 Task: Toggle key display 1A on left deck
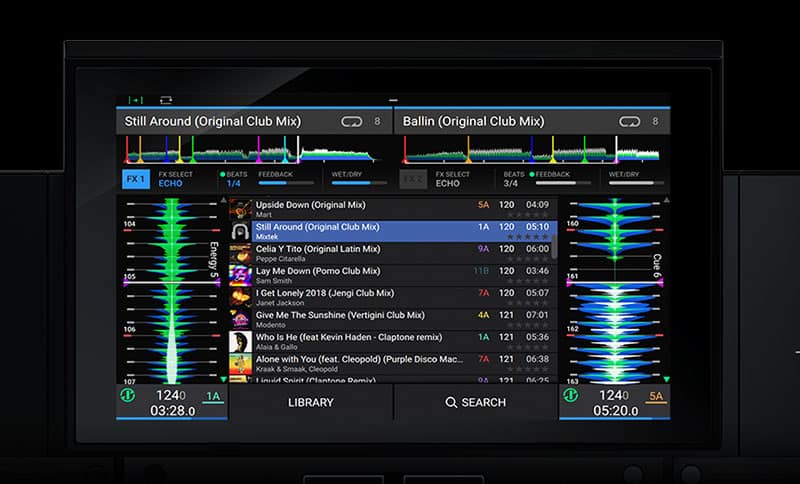[x=213, y=397]
